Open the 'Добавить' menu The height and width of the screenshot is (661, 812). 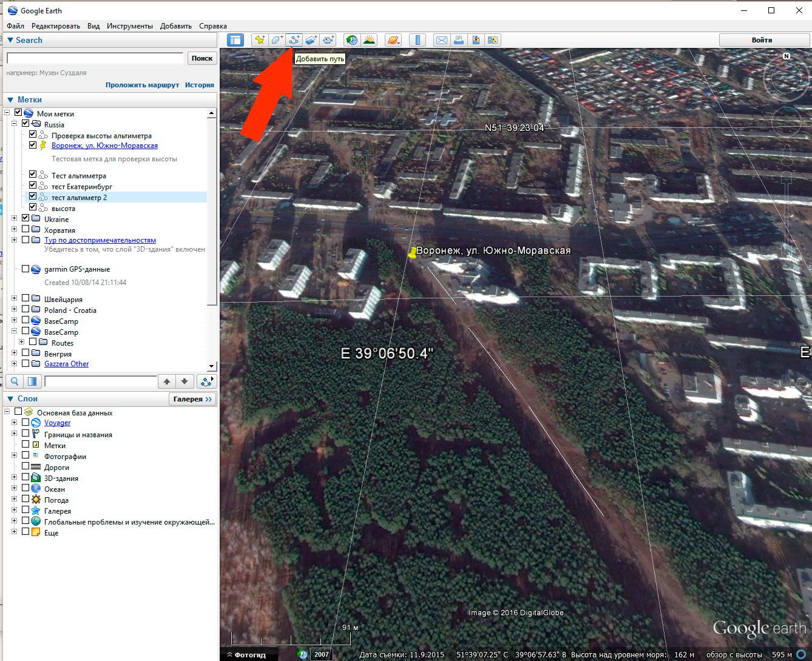176,26
